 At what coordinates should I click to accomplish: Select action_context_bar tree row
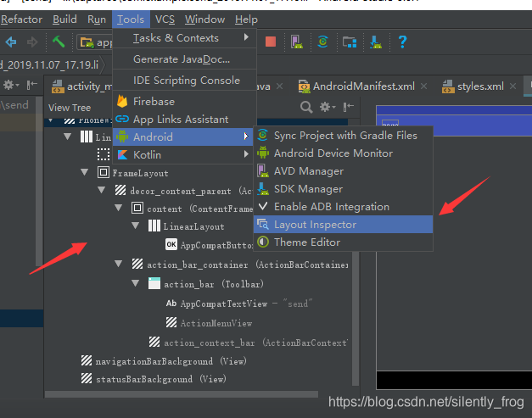[x=248, y=343]
